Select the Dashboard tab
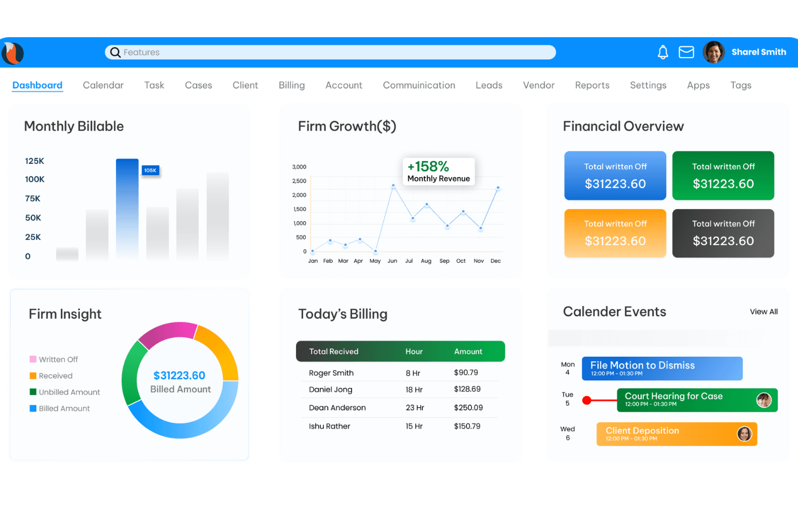This screenshot has width=798, height=532. click(x=37, y=85)
